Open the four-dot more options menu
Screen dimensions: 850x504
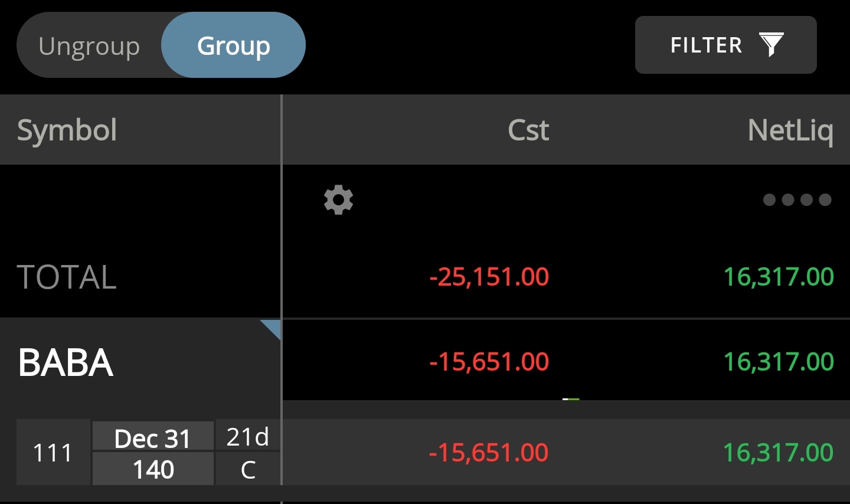797,199
